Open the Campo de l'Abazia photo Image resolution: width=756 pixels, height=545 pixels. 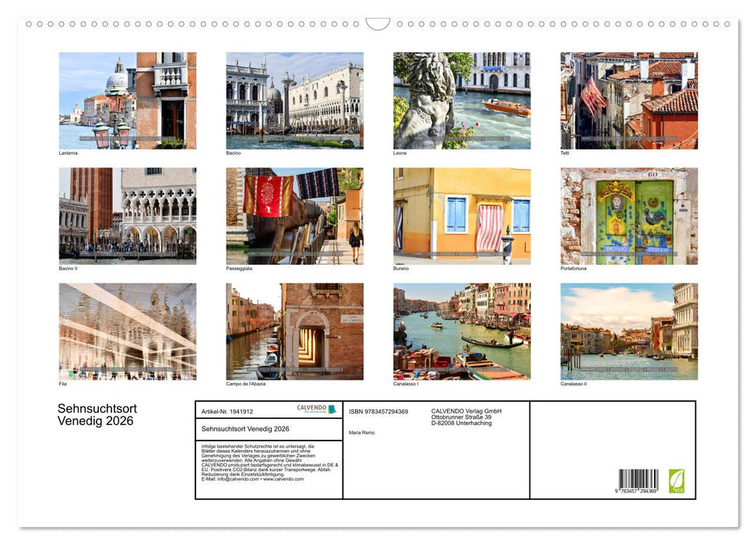(294, 332)
